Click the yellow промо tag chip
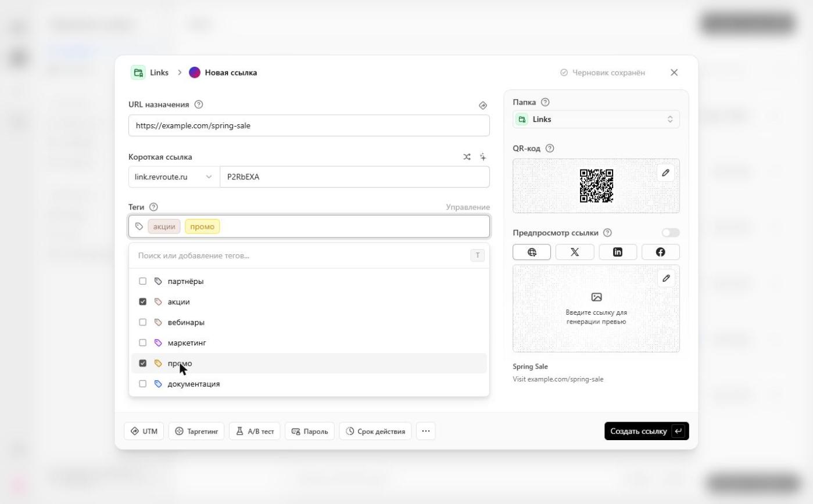This screenshot has height=504, width=813. 202,226
